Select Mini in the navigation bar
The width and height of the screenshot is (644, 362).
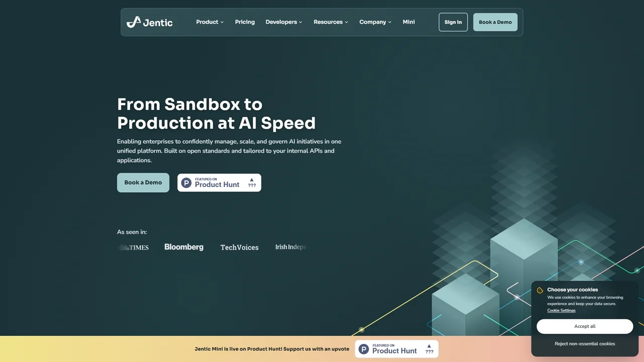[409, 22]
